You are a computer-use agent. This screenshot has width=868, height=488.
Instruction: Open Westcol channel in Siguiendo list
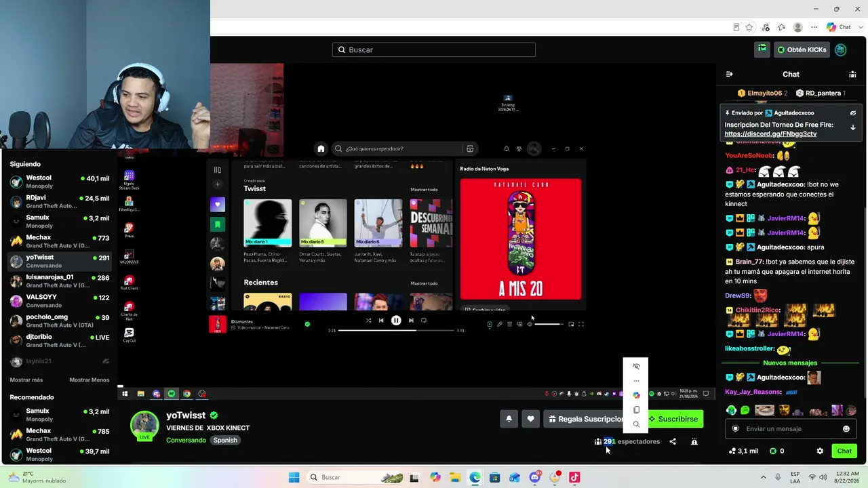[x=60, y=182]
